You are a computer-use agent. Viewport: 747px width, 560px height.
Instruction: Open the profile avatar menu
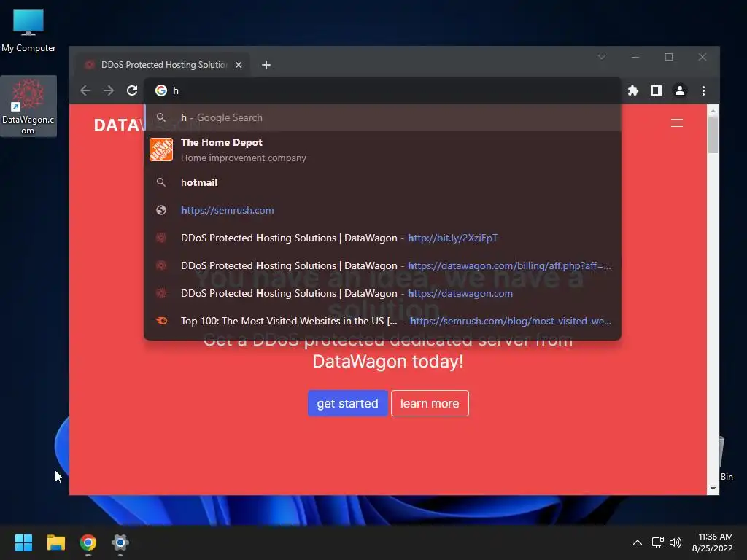680,90
